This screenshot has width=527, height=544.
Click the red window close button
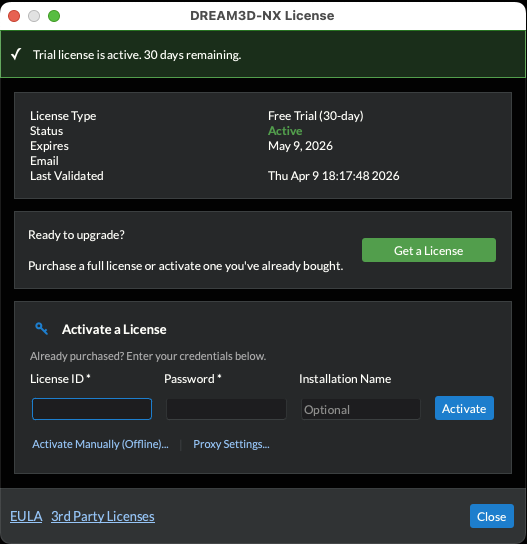point(14,16)
